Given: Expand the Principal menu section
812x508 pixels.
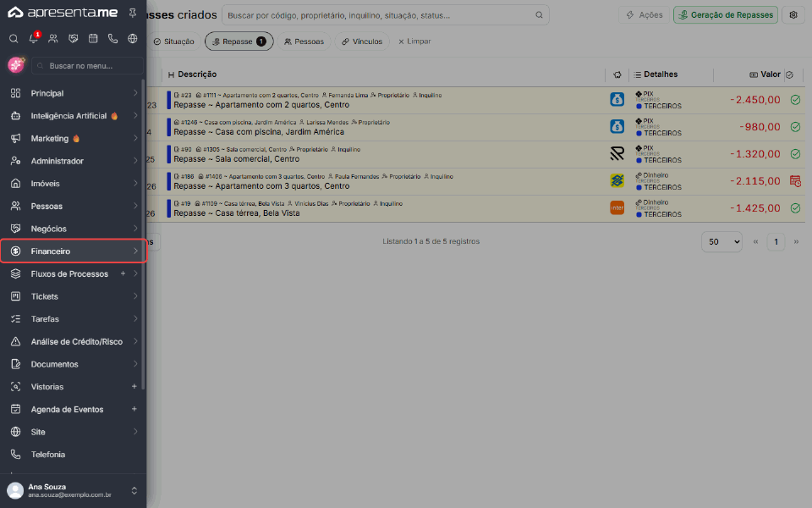Looking at the screenshot, I should 74,93.
